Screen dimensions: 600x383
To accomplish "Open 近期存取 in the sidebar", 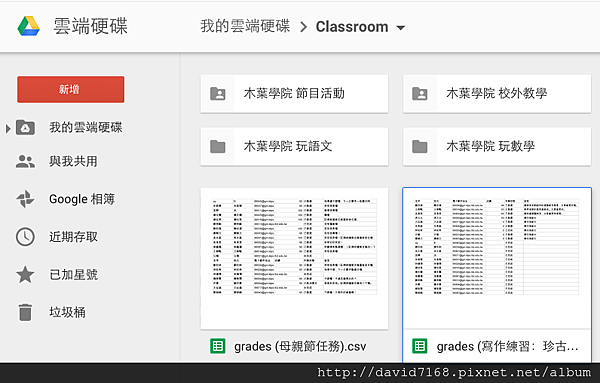I will pos(73,237).
